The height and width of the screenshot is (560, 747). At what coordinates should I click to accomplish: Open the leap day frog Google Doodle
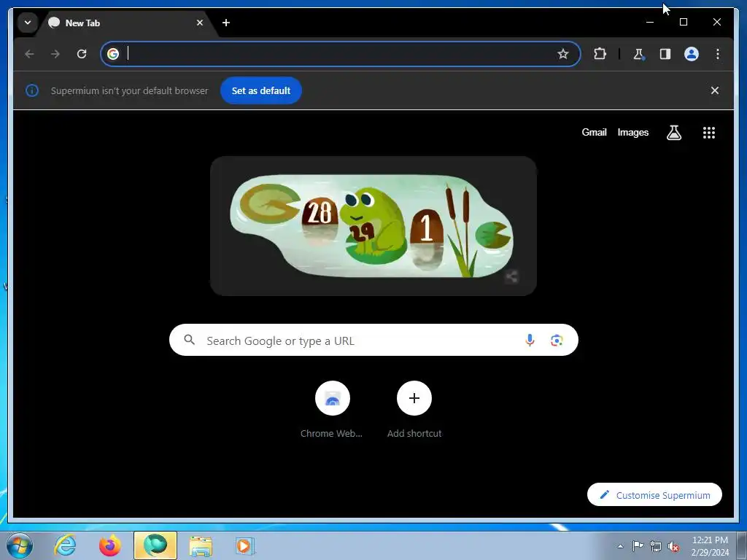[x=371, y=226]
